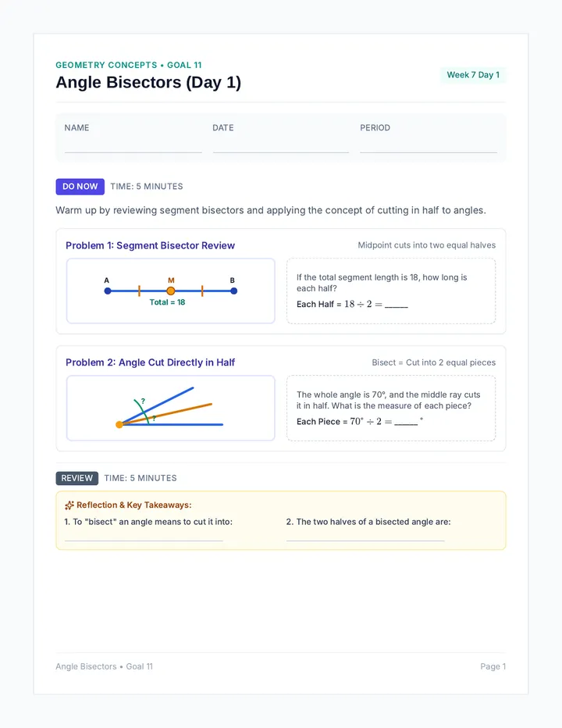Click the NAME blank line

coord(133,152)
